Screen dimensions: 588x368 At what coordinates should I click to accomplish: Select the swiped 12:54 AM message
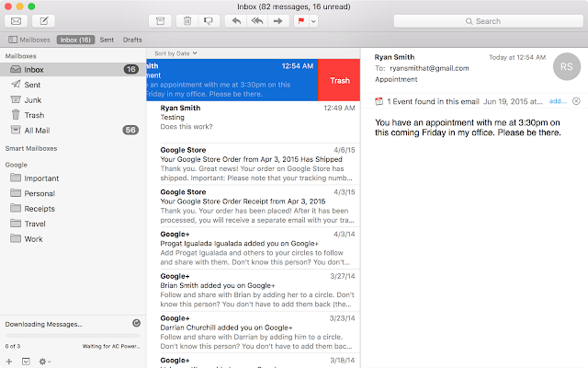pyautogui.click(x=232, y=80)
